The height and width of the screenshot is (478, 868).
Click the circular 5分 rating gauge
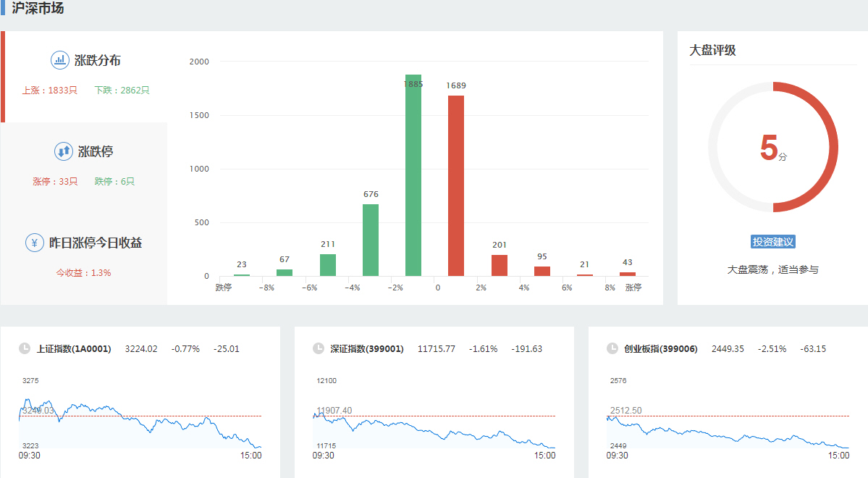[772, 147]
